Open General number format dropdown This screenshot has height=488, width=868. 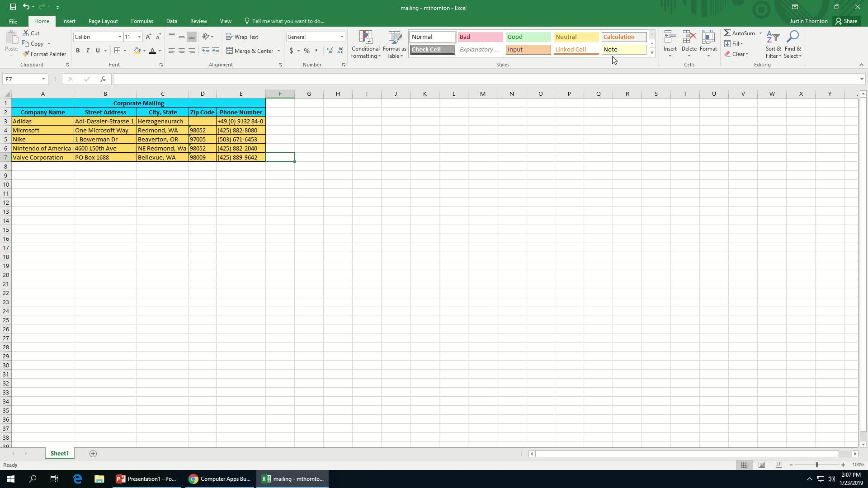point(342,37)
